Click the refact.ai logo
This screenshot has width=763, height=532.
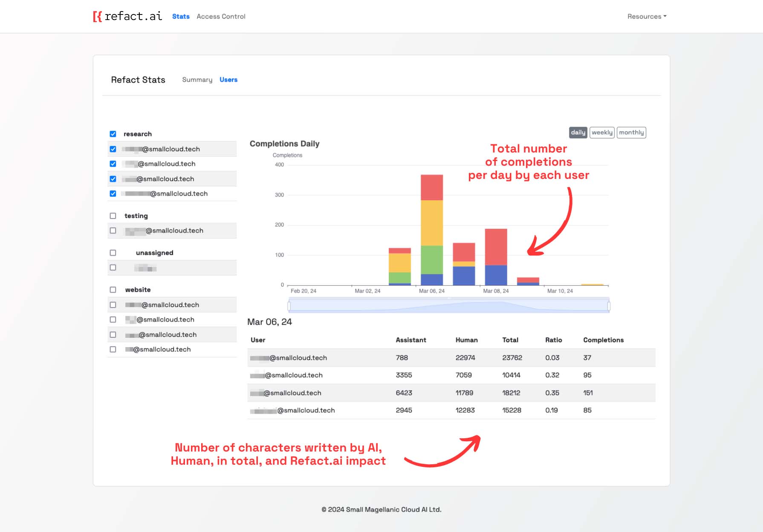(127, 16)
